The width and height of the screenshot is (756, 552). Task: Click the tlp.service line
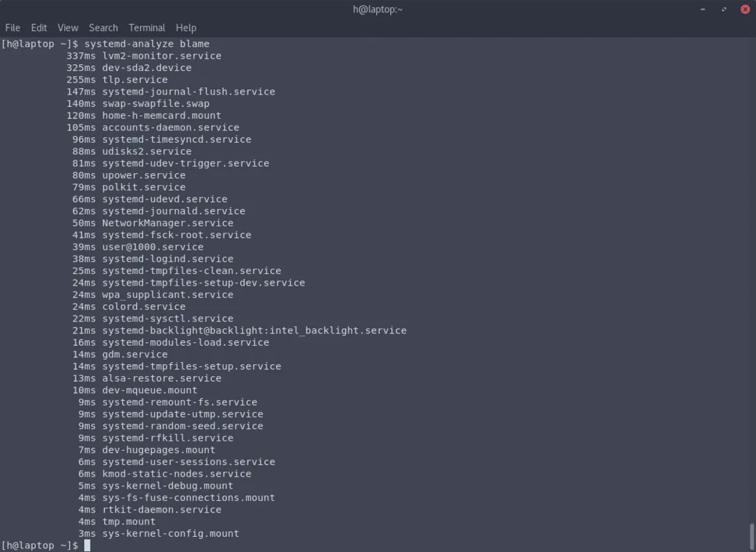tap(117, 80)
